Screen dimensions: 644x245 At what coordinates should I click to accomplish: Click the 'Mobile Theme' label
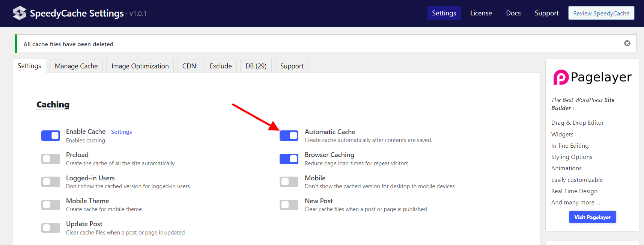click(87, 201)
